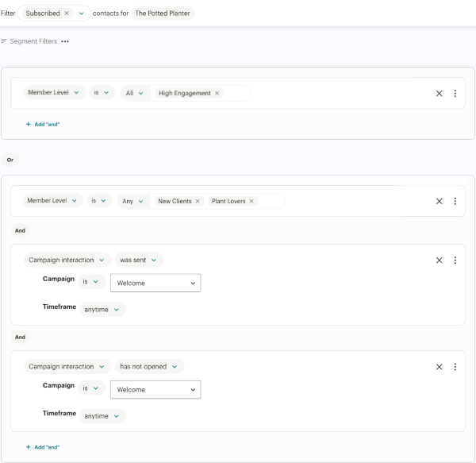476x463 pixels.
Task: Click the 'Or' group connector
Action: pyautogui.click(x=10, y=159)
